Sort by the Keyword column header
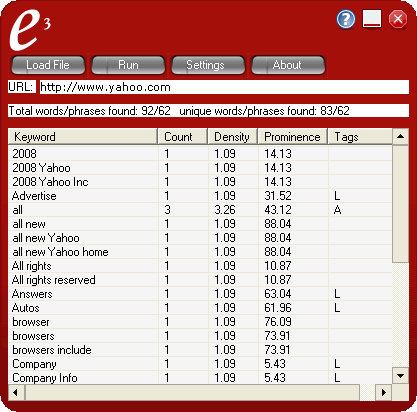 coord(82,137)
